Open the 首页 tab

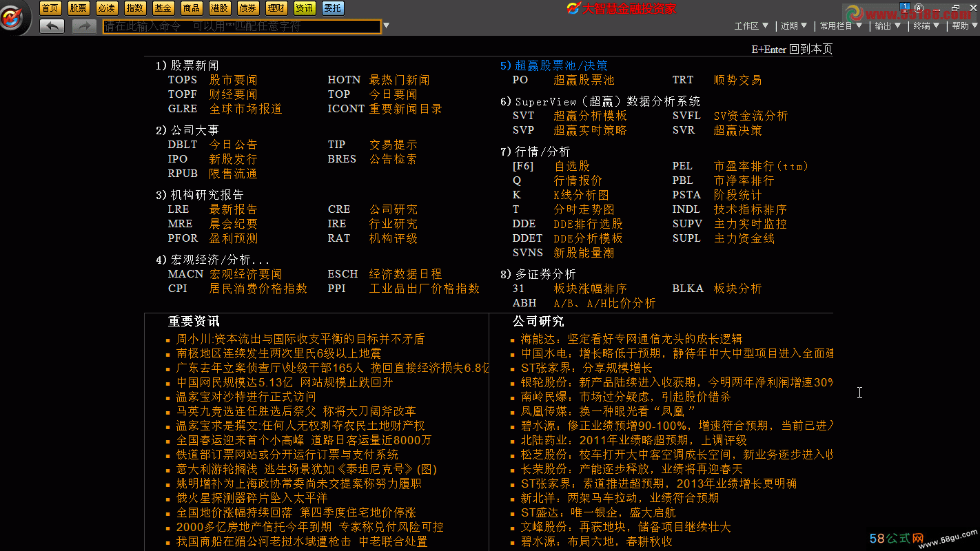point(50,8)
